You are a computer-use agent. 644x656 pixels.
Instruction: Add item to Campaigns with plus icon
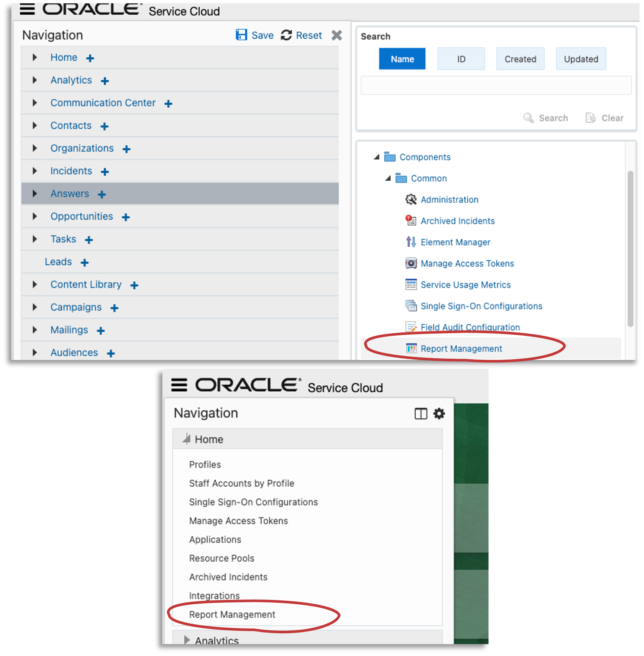(115, 308)
